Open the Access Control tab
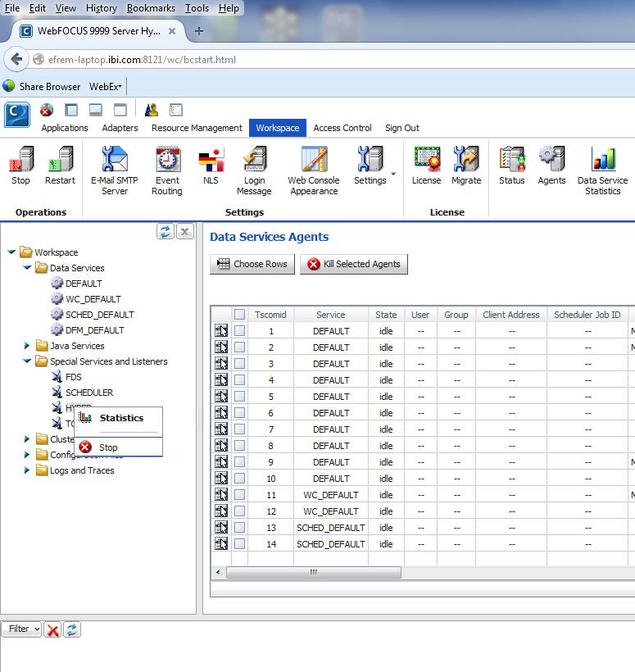Screen dimensions: 635x672 (x=342, y=128)
